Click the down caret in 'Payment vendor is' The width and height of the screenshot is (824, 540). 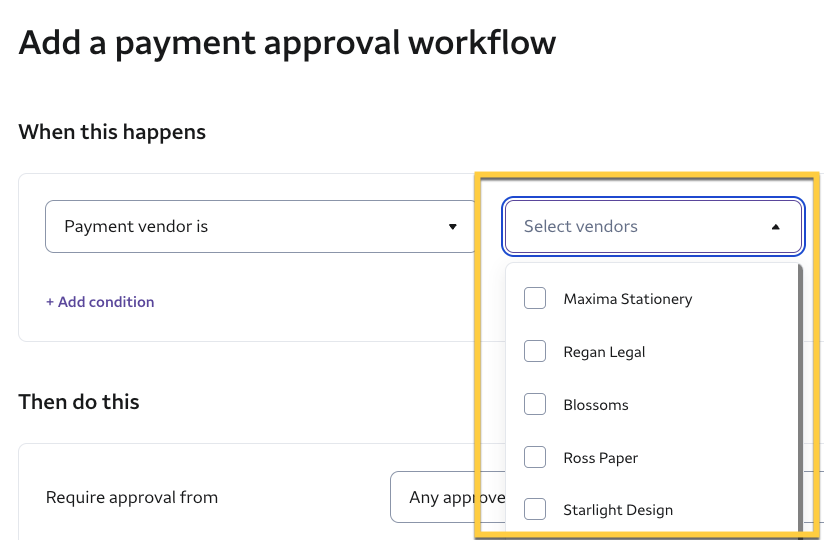(452, 227)
